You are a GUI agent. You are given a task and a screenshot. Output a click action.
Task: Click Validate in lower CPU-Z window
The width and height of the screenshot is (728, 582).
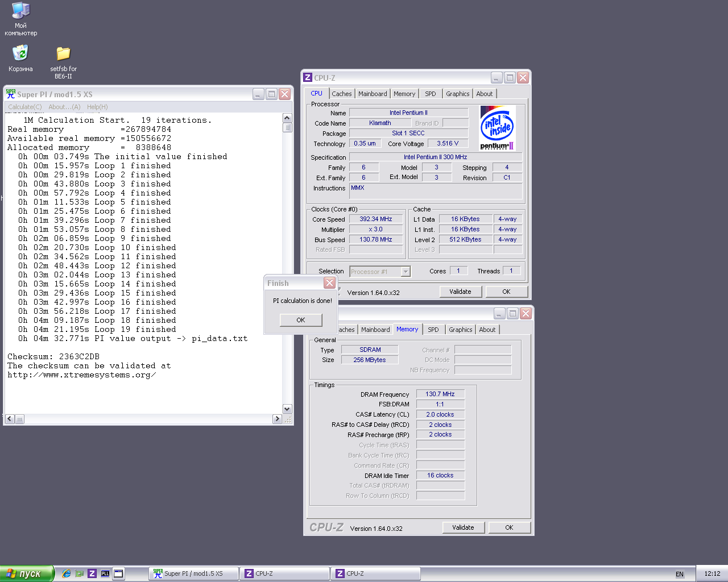coord(463,527)
